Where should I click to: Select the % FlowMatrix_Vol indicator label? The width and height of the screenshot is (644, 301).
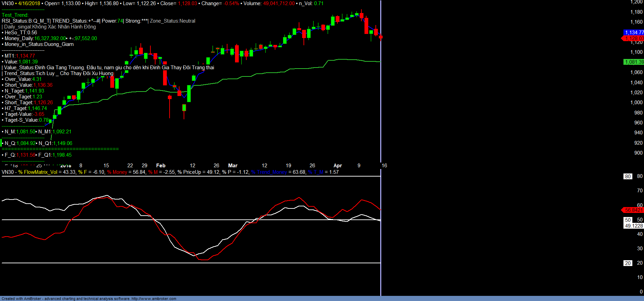pos(38,172)
